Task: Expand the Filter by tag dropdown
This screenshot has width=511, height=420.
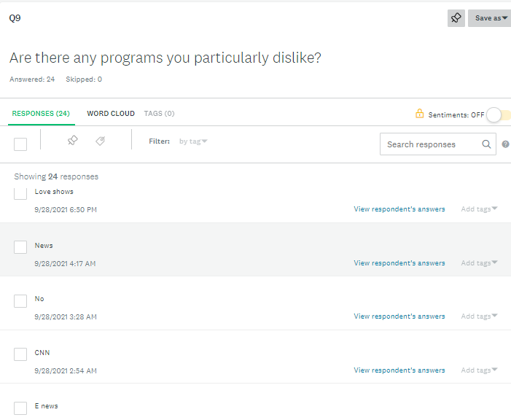Action: coord(193,141)
